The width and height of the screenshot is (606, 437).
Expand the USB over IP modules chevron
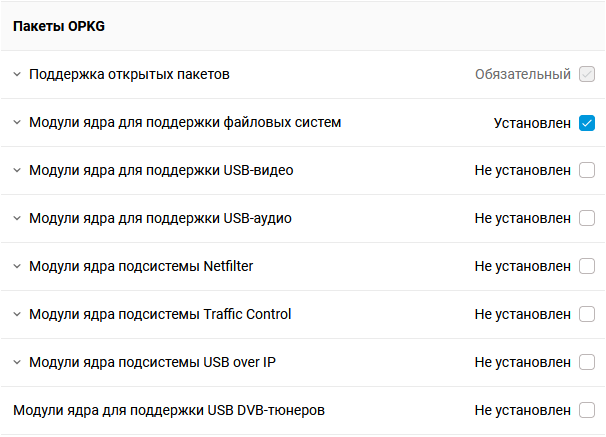pos(17,362)
